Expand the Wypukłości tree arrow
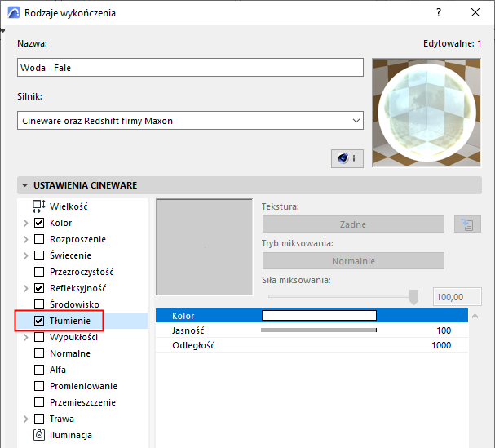This screenshot has height=448, width=495. pyautogui.click(x=25, y=337)
